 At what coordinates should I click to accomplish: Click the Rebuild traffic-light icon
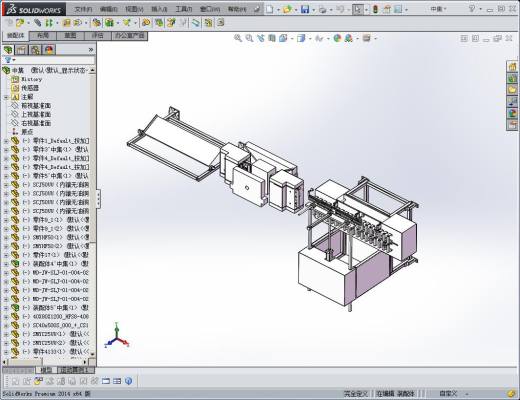click(376, 9)
